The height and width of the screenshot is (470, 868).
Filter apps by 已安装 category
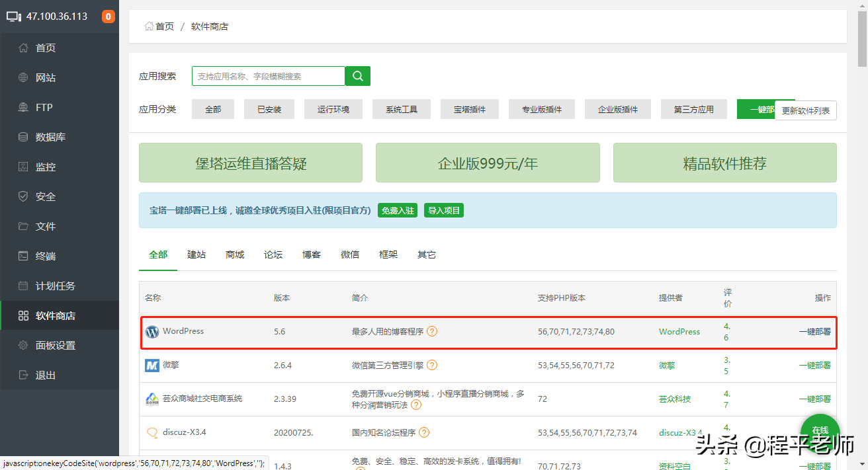coord(269,109)
